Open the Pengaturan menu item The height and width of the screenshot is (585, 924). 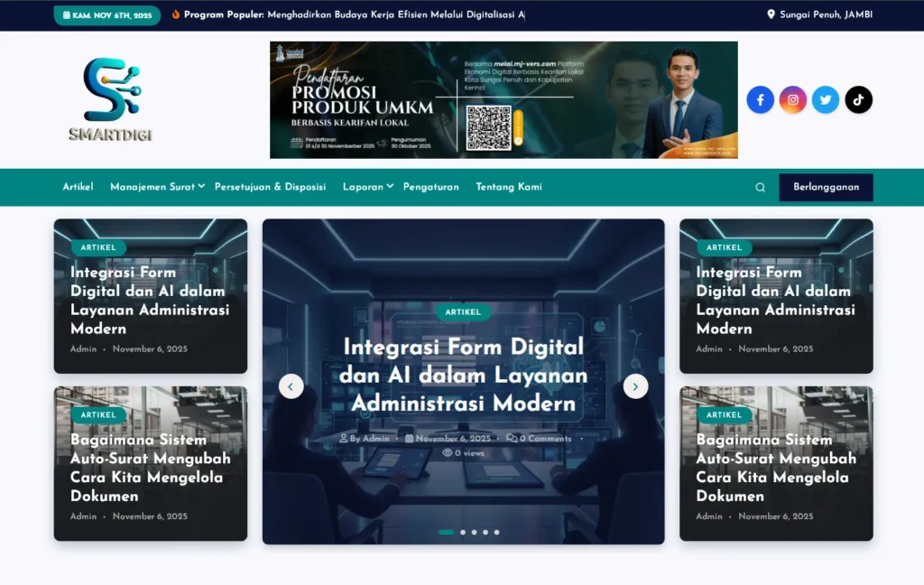tap(430, 187)
